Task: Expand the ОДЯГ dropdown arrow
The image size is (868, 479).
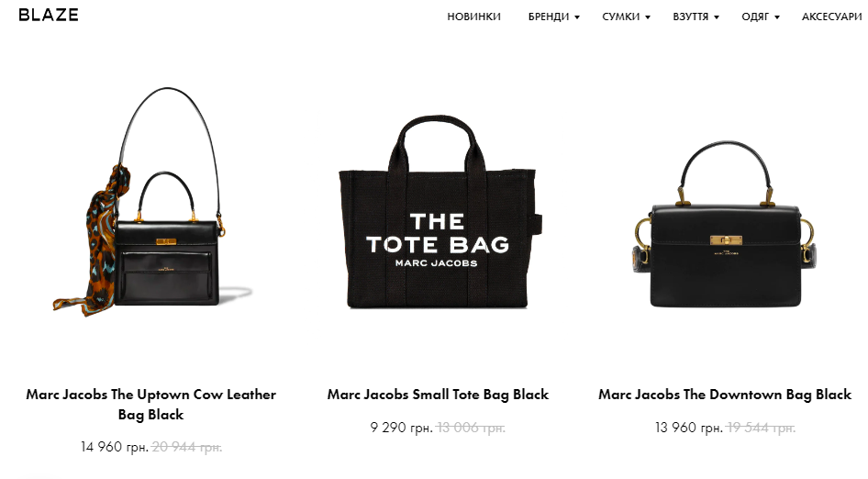Action: (777, 17)
